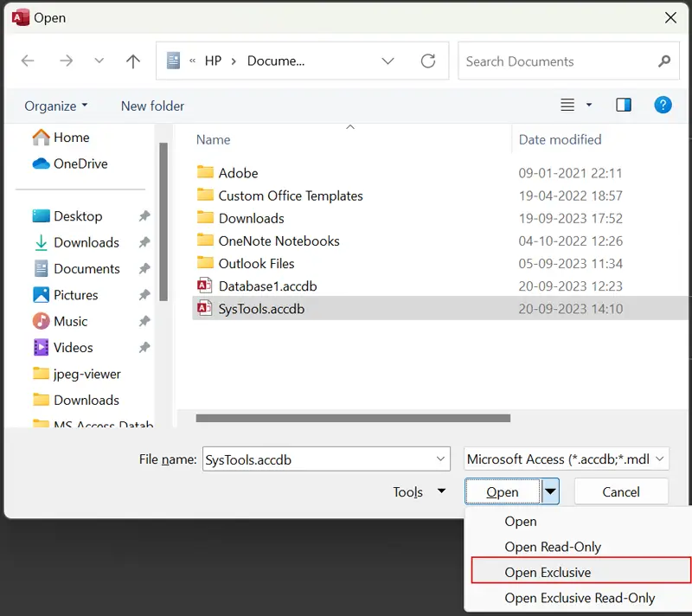Open Help via the blue question mark icon

(x=663, y=105)
